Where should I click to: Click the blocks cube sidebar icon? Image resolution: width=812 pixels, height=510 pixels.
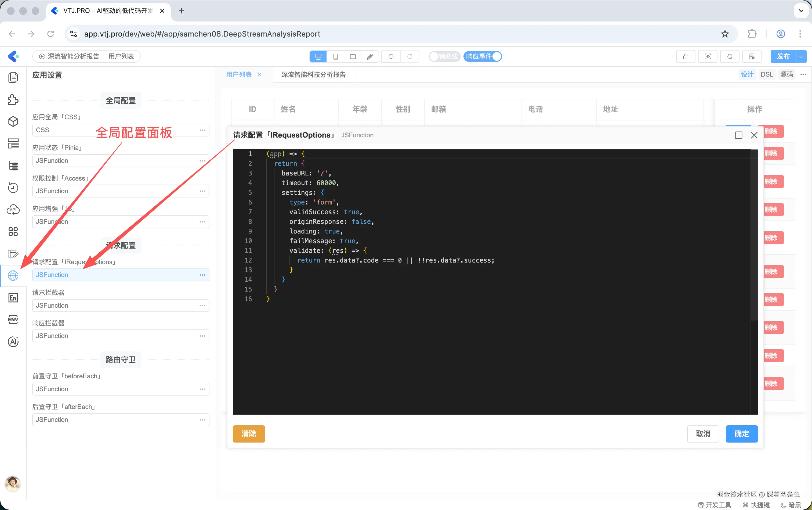coord(13,121)
